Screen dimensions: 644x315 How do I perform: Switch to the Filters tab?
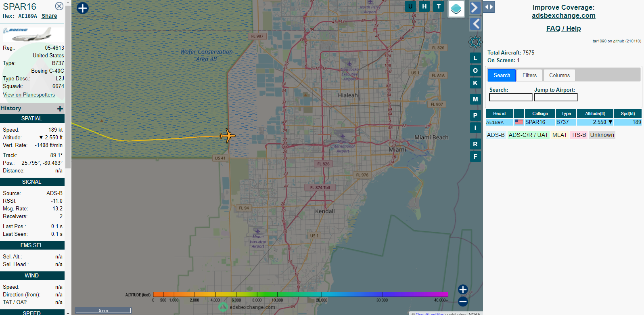click(x=529, y=75)
